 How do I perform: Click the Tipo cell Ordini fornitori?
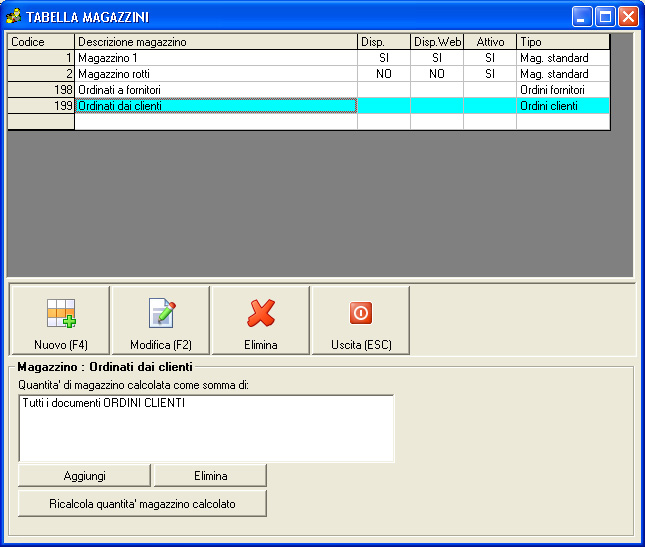(563, 90)
